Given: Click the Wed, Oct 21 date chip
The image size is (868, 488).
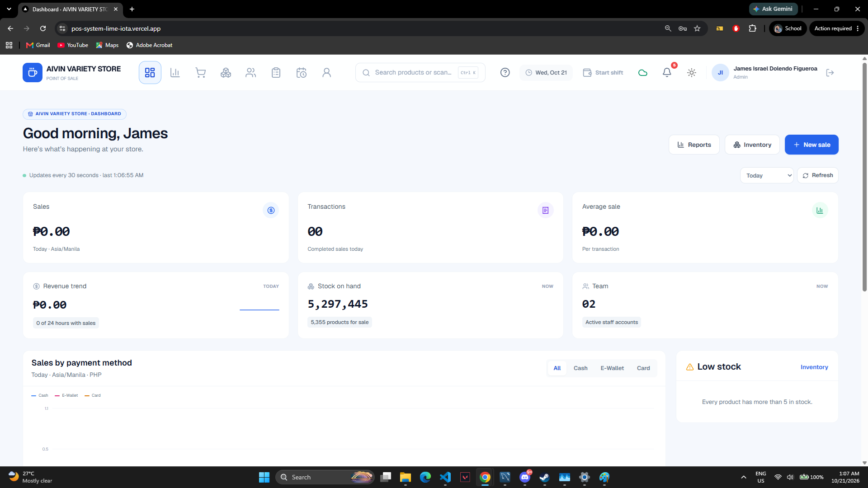Looking at the screenshot, I should click(546, 73).
